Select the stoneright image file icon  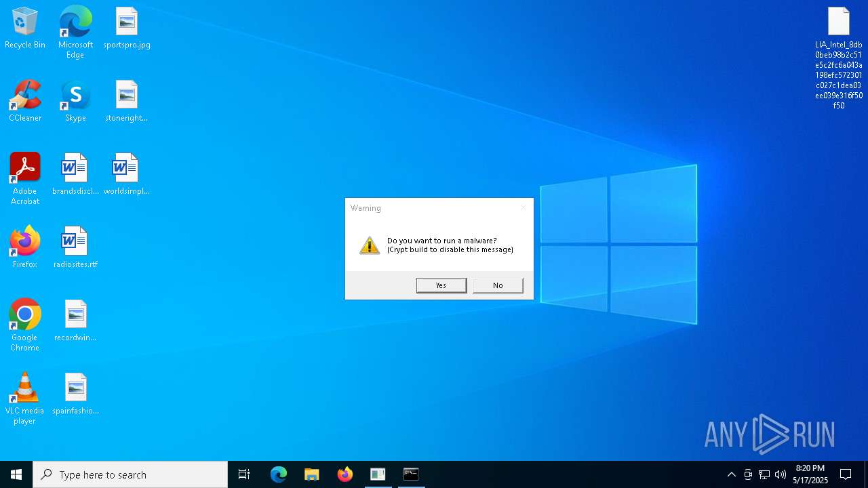click(127, 101)
